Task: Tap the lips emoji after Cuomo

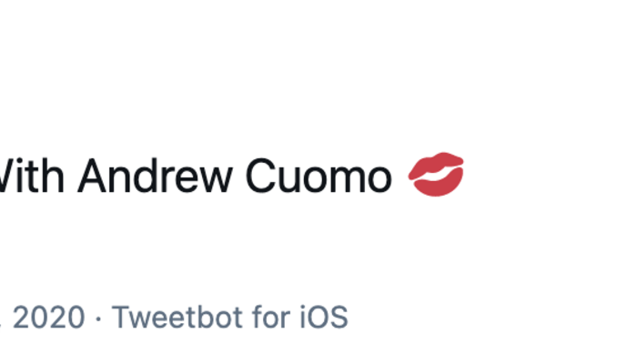Action: (436, 175)
